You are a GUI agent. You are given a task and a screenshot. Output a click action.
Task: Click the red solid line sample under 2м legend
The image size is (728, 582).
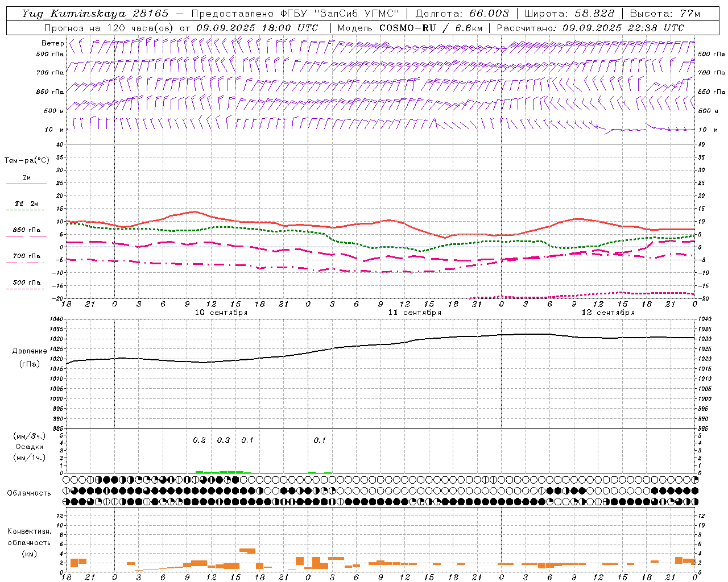coord(26,184)
